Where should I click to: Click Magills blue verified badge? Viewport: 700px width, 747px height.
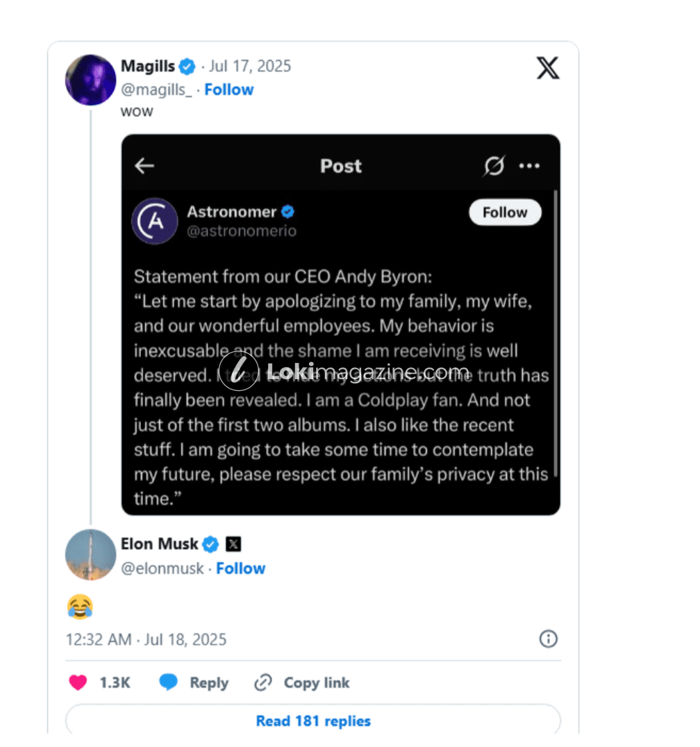click(187, 67)
